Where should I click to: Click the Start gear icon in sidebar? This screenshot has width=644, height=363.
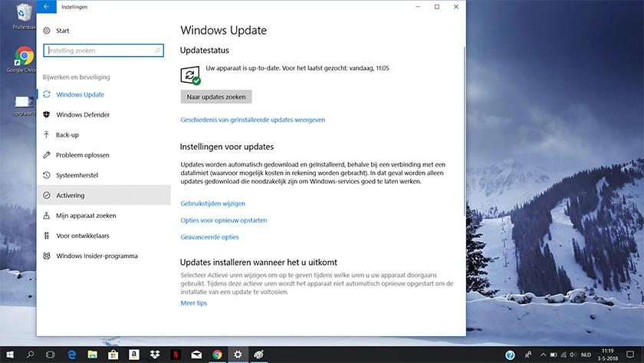pos(47,31)
